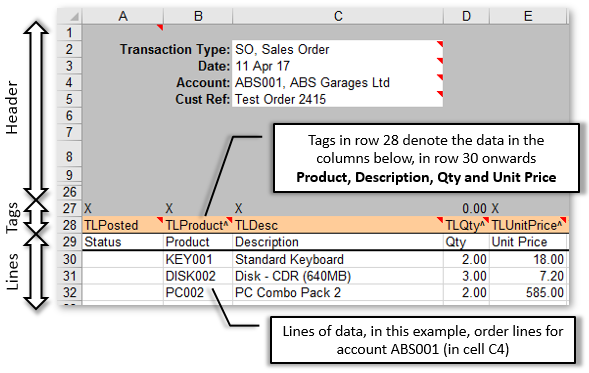Viewport: 589px width, 373px height.
Task: Select row 32 header
Action: point(69,293)
